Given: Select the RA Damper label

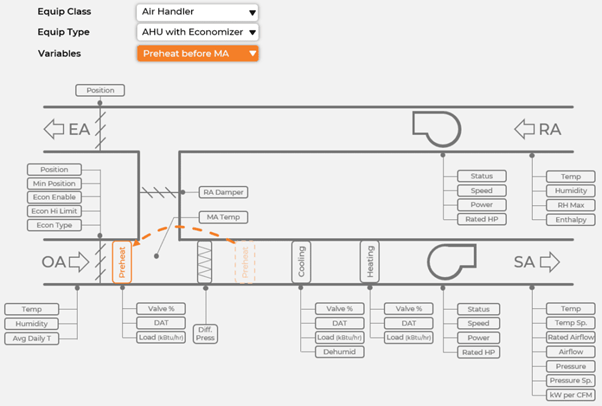Looking at the screenshot, I should 223,192.
